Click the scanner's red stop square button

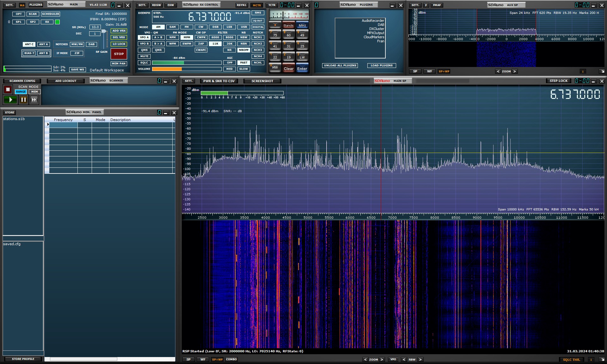click(8, 90)
